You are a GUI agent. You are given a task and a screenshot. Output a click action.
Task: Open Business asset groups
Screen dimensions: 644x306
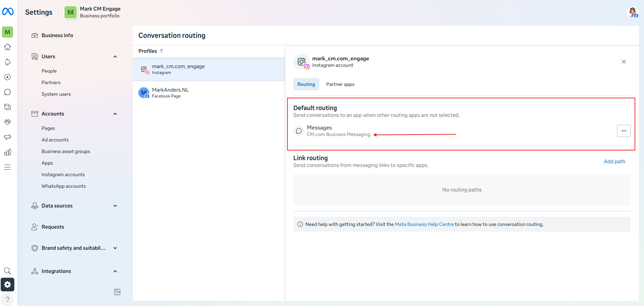(66, 151)
